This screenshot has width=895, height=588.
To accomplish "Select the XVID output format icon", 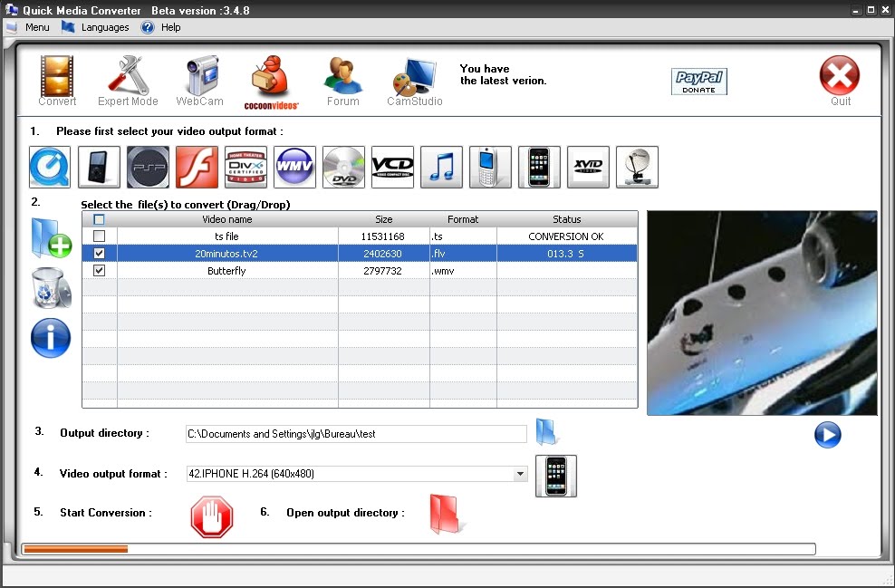I will (588, 167).
